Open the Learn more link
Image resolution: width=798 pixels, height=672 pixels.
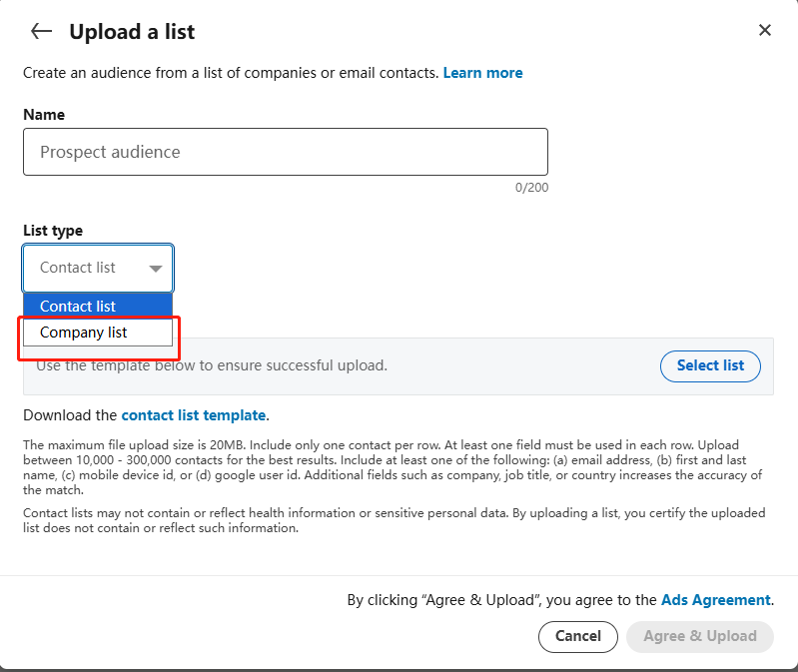(x=482, y=73)
